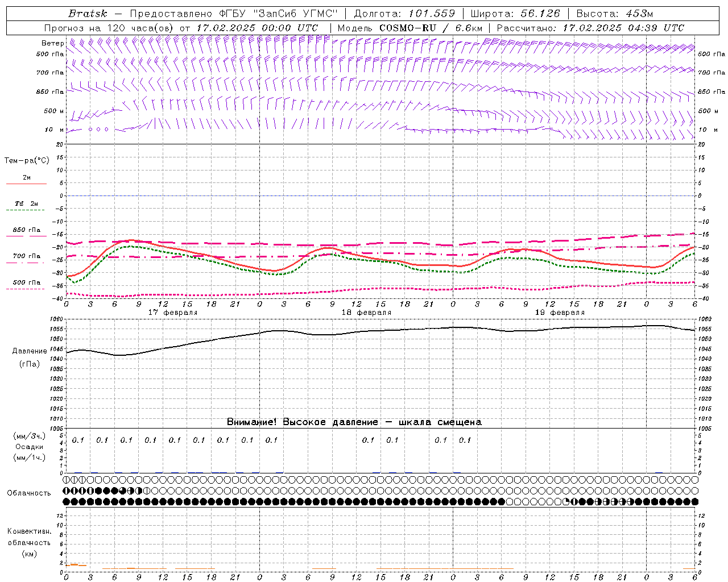Click the Облачность row label
728x582 pixels.
28,493
